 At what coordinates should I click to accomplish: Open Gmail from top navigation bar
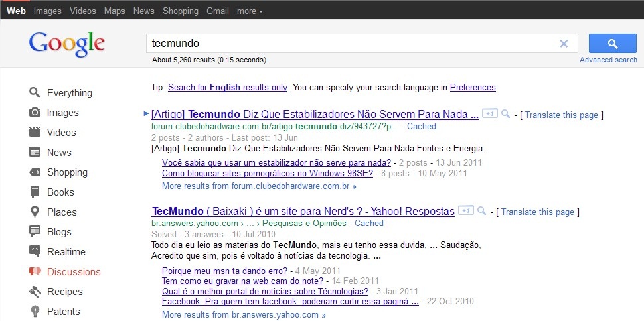(x=218, y=11)
